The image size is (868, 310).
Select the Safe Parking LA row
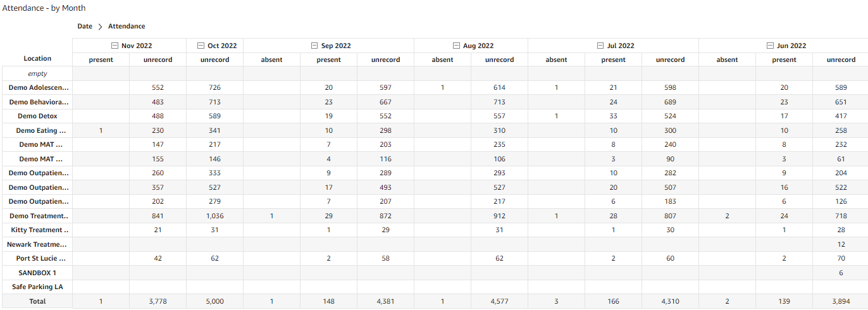(37, 287)
